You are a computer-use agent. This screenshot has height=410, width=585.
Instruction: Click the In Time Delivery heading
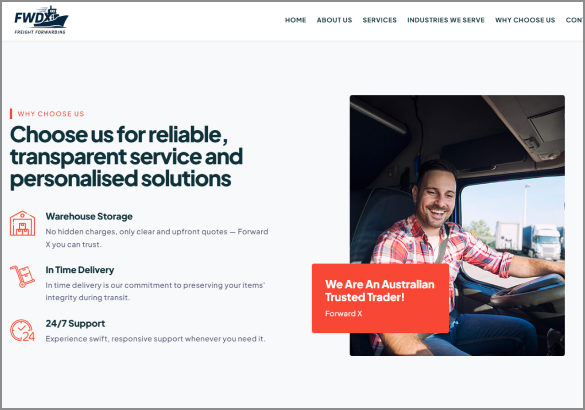pos(80,270)
